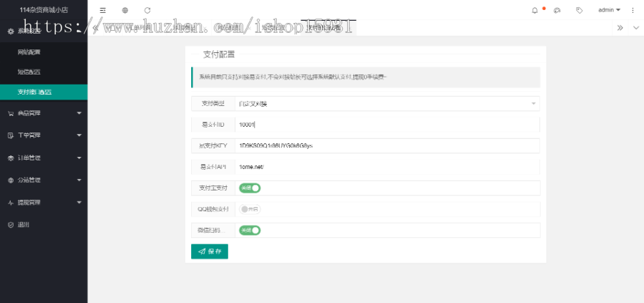Screen dimensions: 644x303
Task: Refresh the page with the reload icon
Action: (147, 10)
